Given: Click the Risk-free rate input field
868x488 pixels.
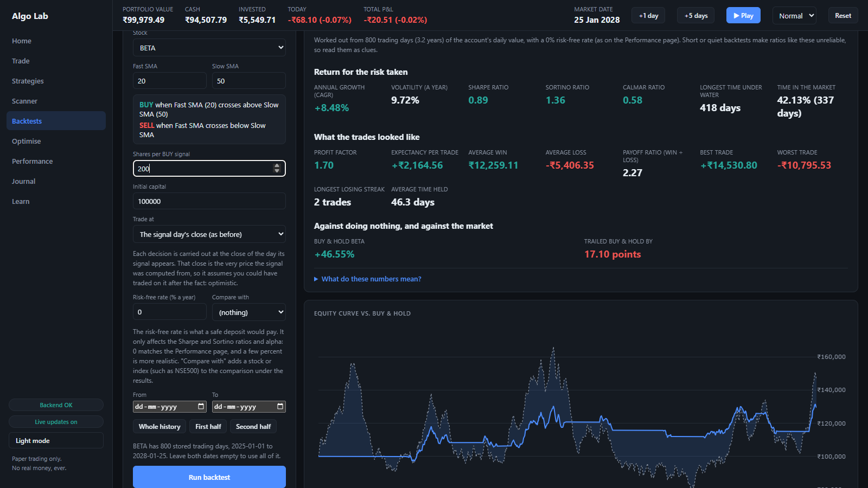Looking at the screenshot, I should coord(170,312).
